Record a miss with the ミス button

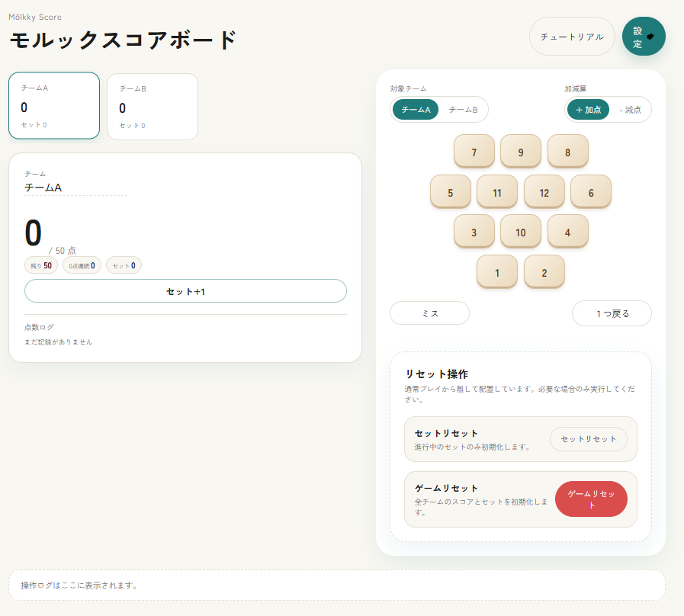(x=429, y=313)
